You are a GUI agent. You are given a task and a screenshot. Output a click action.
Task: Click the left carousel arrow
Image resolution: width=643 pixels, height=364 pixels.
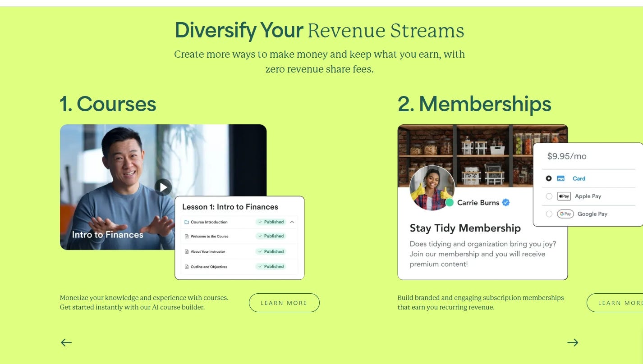(66, 342)
